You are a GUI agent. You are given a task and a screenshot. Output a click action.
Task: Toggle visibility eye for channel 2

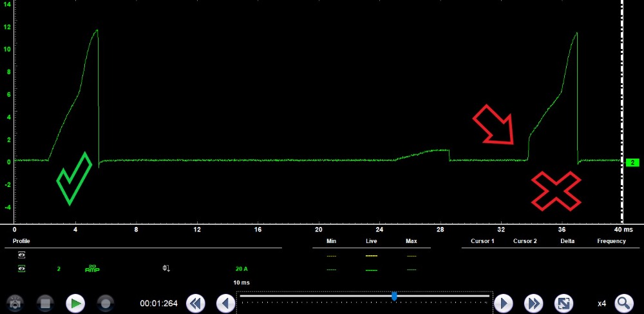(x=21, y=269)
